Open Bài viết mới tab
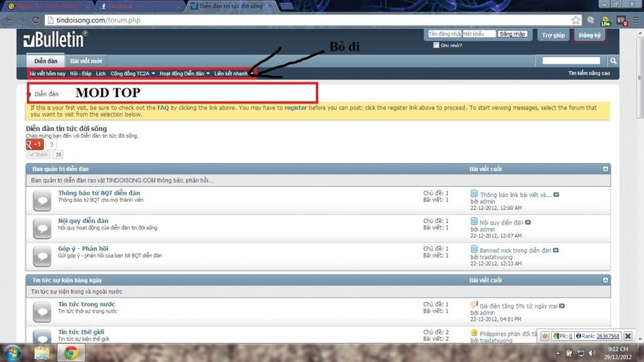 [86, 61]
